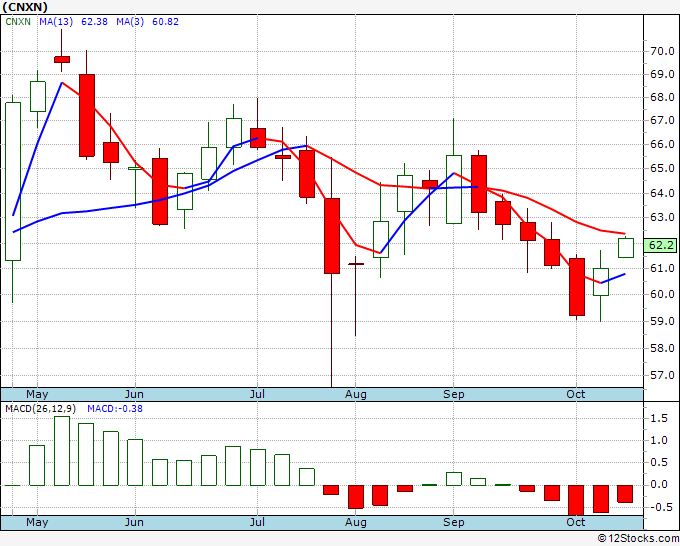680x546 pixels.
Task: Click May on the price chart time axis
Action: pos(37,394)
